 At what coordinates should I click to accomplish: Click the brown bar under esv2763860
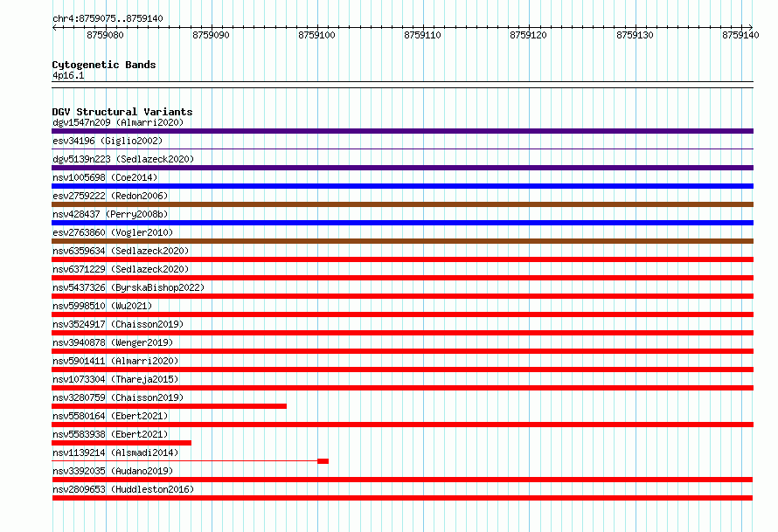[402, 241]
